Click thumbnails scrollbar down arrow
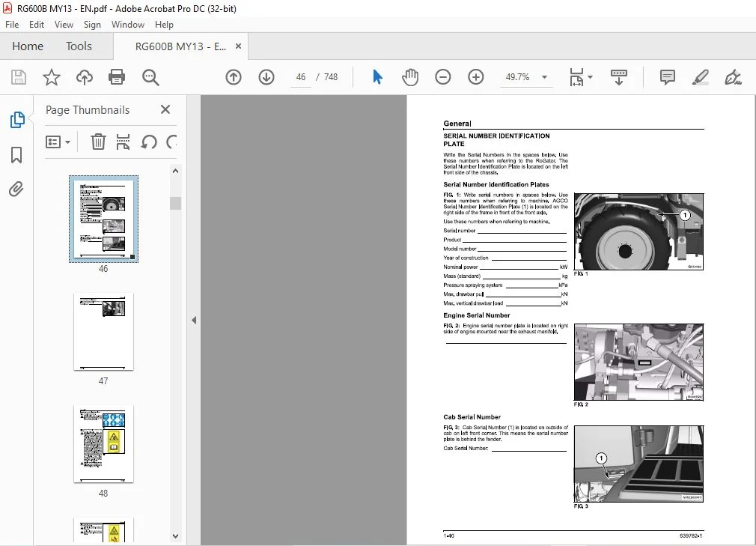The height and width of the screenshot is (546, 756). (x=175, y=536)
